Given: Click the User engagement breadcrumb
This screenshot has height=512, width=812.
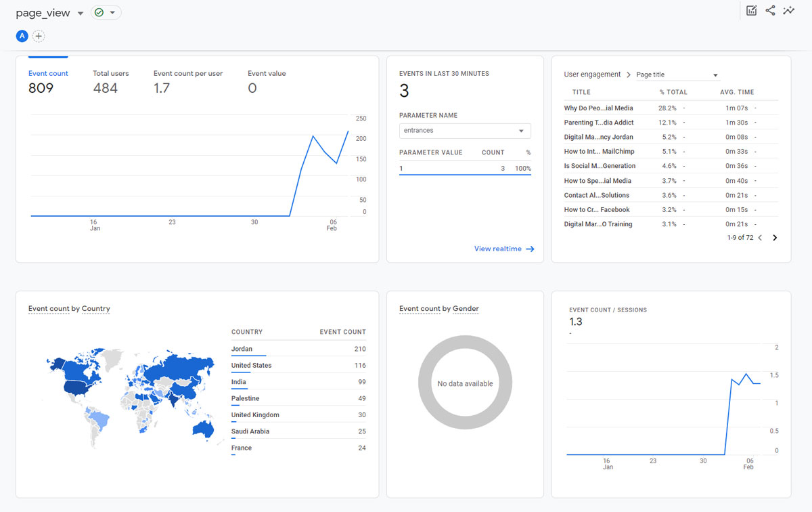Looking at the screenshot, I should [592, 74].
